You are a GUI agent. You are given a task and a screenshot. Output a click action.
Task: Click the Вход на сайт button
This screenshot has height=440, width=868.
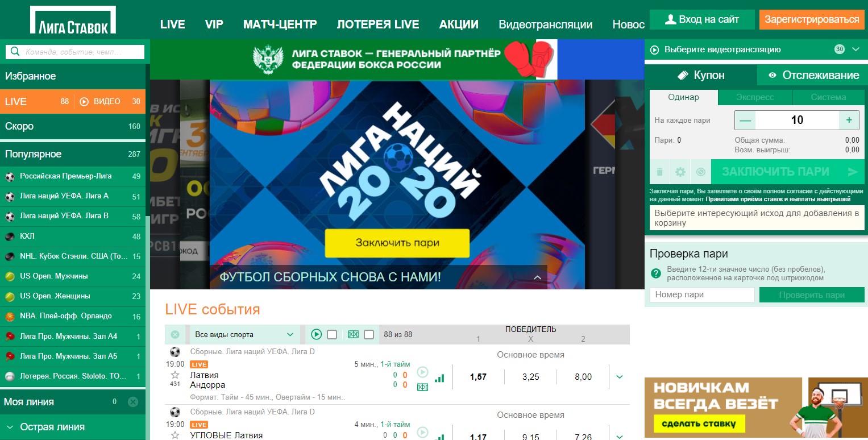[702, 19]
